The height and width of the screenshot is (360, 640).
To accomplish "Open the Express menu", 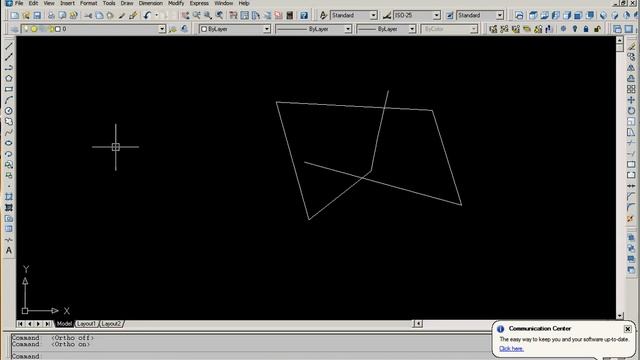I will (199, 3).
